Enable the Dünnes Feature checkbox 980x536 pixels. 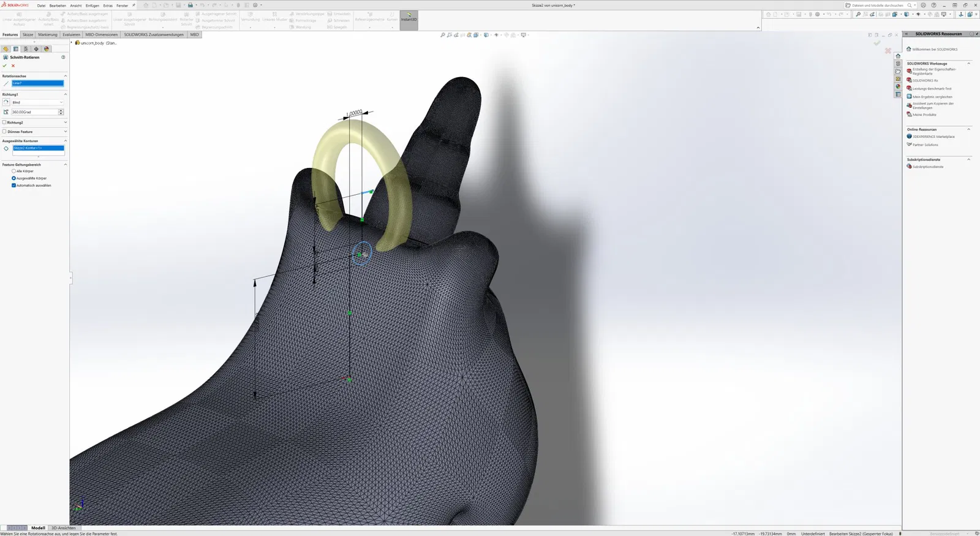tap(4, 131)
